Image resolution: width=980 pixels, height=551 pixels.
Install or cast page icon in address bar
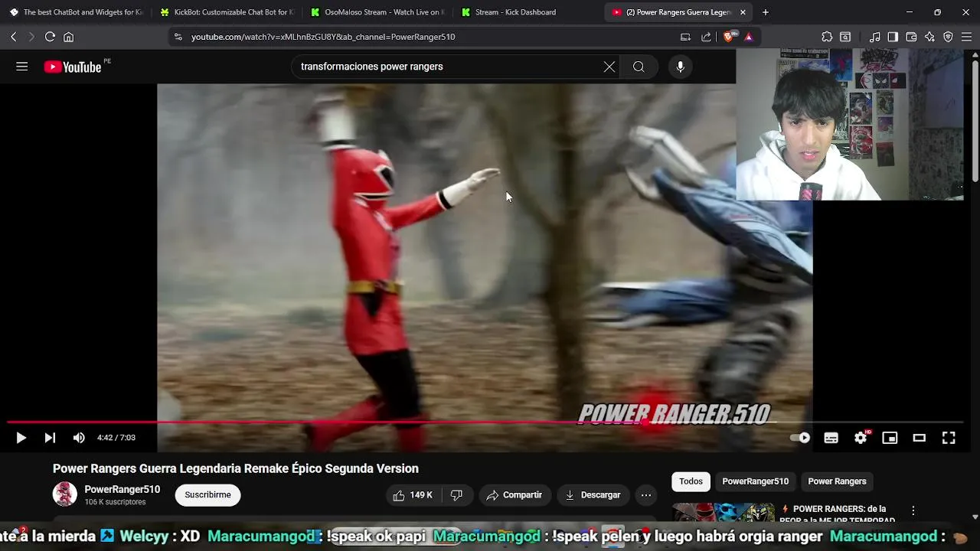(x=685, y=37)
